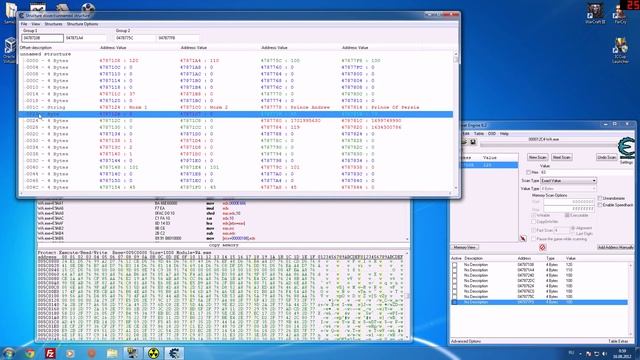
Task: Enable Pause the game while scanning
Action: pos(533,239)
